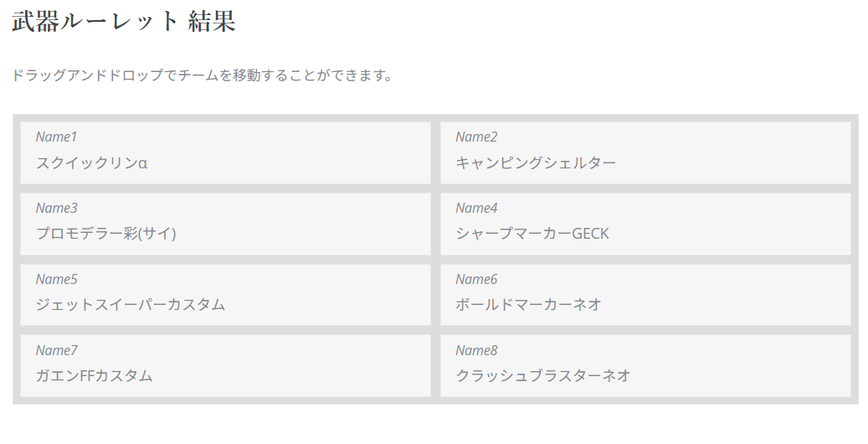Click the Name7 label
Screen dimensions: 868x444
[x=56, y=350]
